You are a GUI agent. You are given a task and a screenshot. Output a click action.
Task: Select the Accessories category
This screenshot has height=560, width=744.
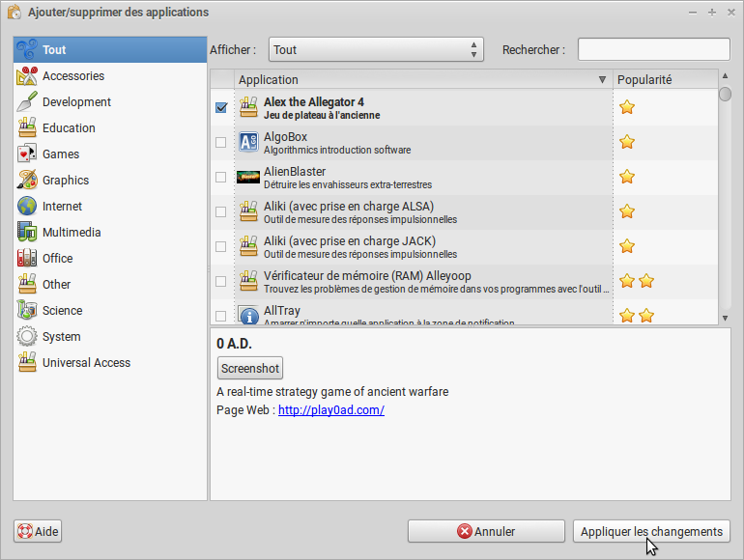pos(110,76)
